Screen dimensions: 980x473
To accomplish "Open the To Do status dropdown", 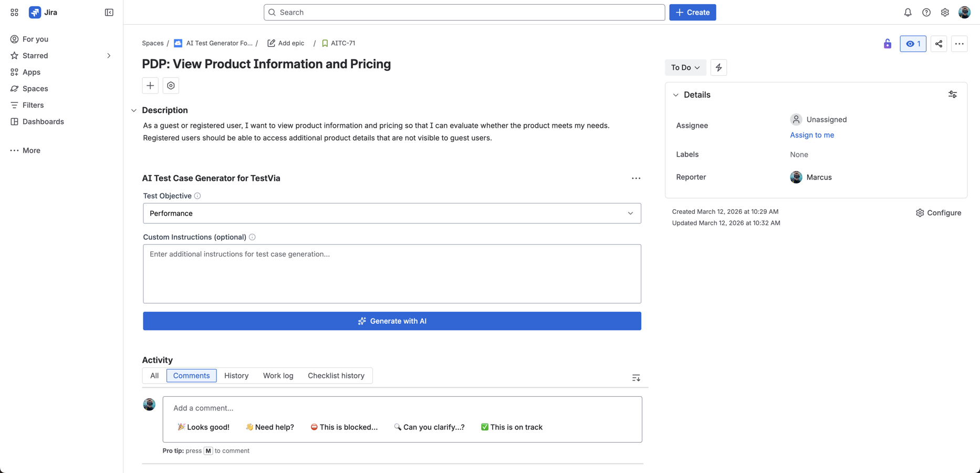I will click(685, 67).
